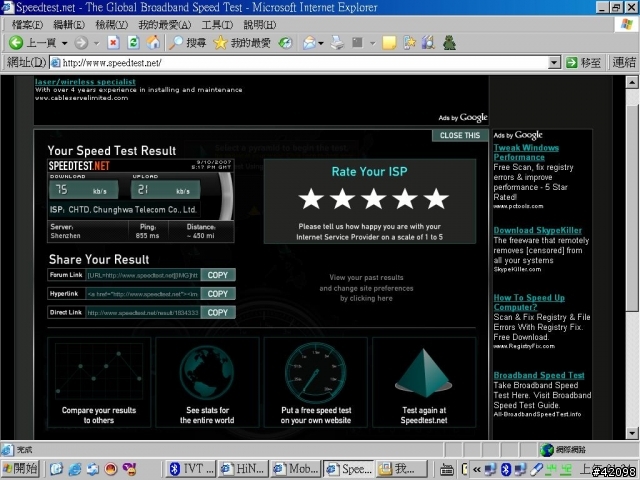Copy the Hyperlink code

click(x=218, y=294)
